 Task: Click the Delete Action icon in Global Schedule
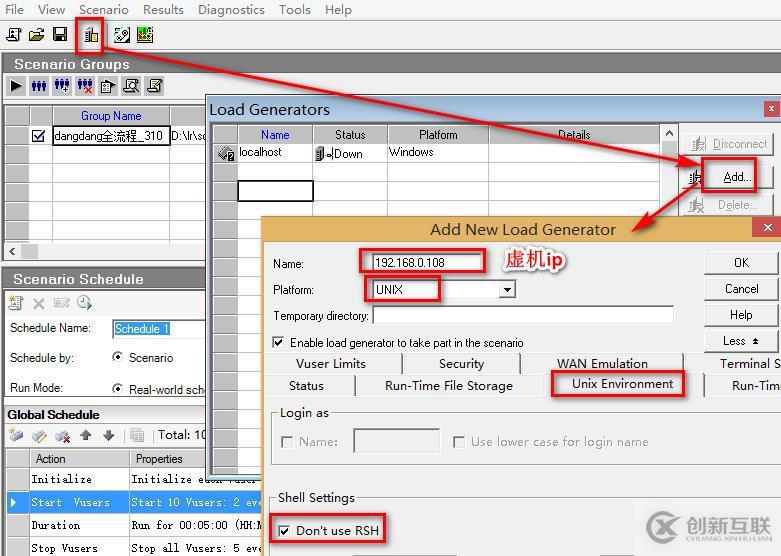pyautogui.click(x=62, y=436)
